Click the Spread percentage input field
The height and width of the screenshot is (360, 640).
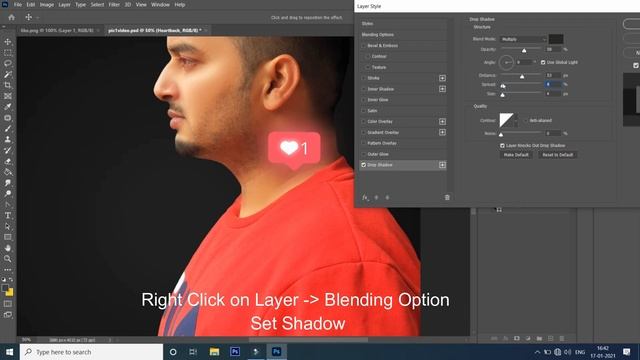(x=553, y=84)
